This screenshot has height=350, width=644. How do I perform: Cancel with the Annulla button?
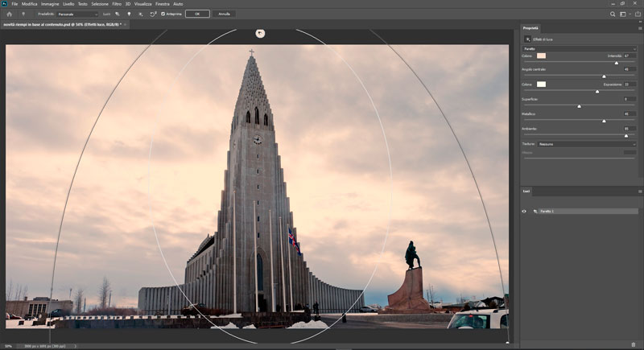(224, 14)
